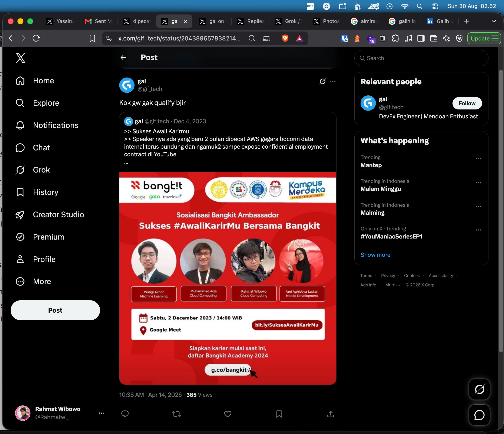This screenshot has width=504, height=434.
Task: Click Show more under What's happening
Action: 375,255
